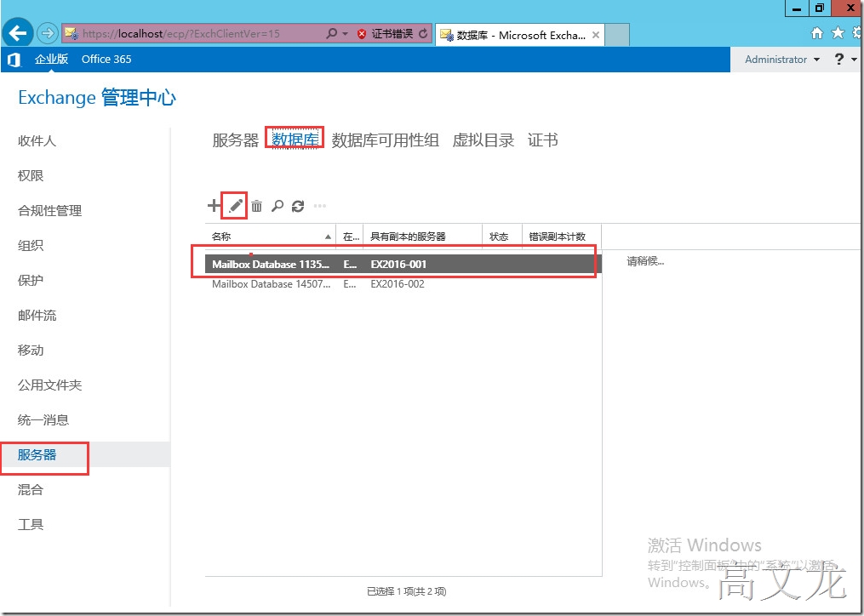Click the pencil edit icon
The image size is (864, 616).
pyautogui.click(x=235, y=206)
